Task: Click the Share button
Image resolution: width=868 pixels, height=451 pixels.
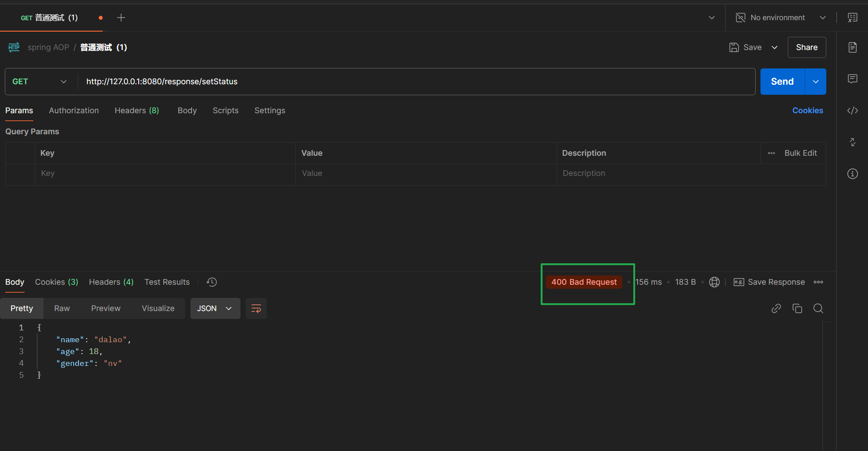Action: [807, 47]
